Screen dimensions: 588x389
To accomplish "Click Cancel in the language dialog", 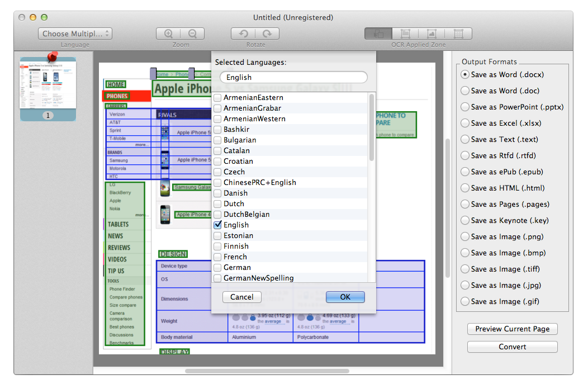I will pyautogui.click(x=242, y=297).
